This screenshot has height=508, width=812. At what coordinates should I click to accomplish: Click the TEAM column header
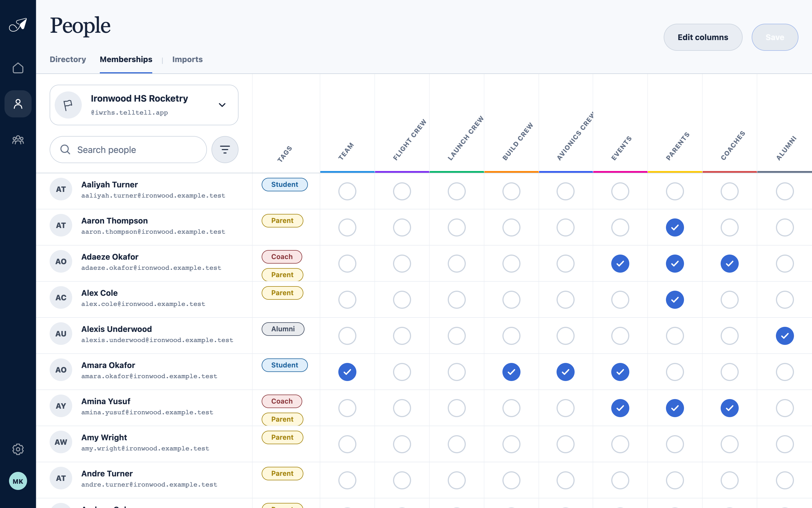pyautogui.click(x=346, y=151)
